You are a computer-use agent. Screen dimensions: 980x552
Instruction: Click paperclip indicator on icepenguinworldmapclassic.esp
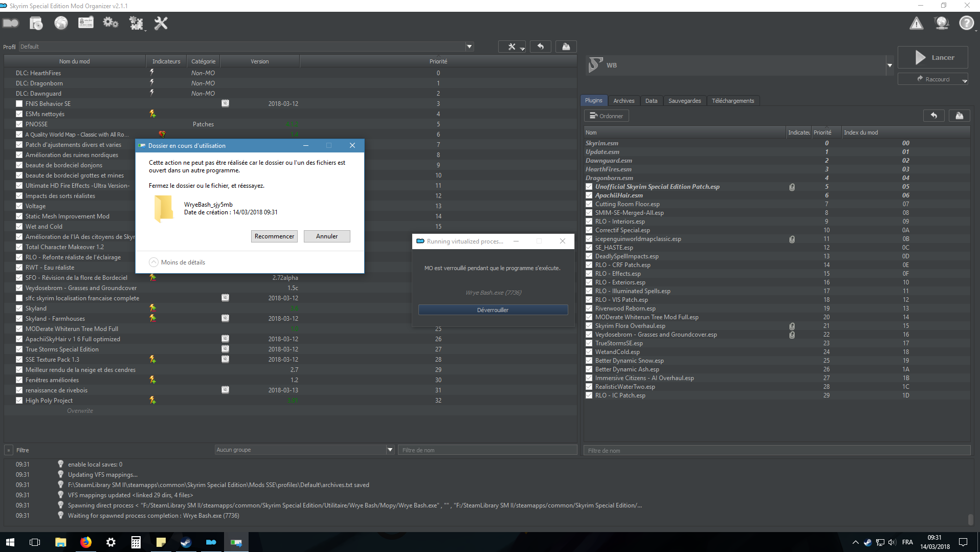point(792,239)
